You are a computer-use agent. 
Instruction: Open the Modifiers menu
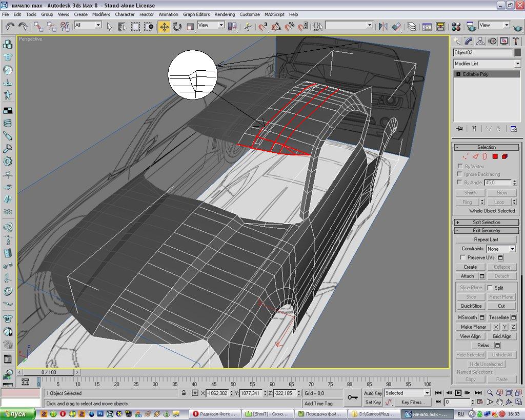[101, 14]
